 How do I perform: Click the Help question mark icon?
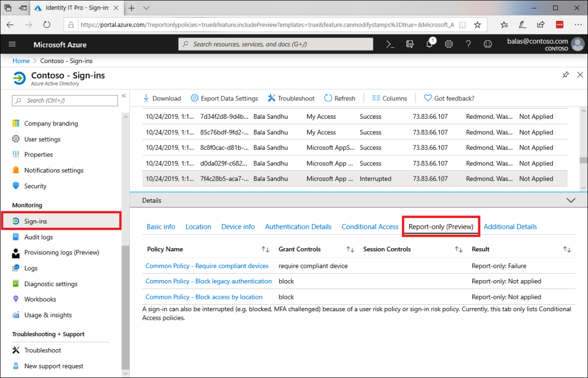[x=468, y=44]
